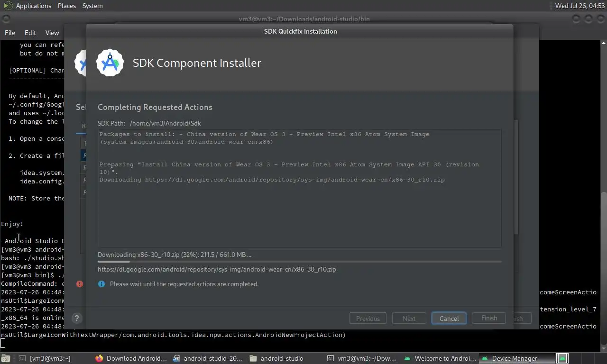Screen dimensions: 607x364
Task: Click the Please wait until completed message
Action: 184,284
